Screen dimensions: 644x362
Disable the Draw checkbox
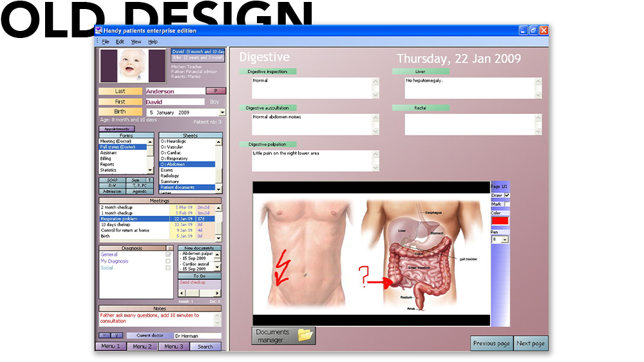(507, 195)
